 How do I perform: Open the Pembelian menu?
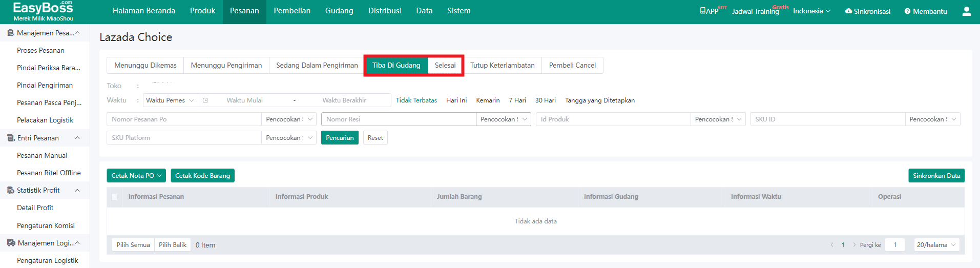(292, 11)
